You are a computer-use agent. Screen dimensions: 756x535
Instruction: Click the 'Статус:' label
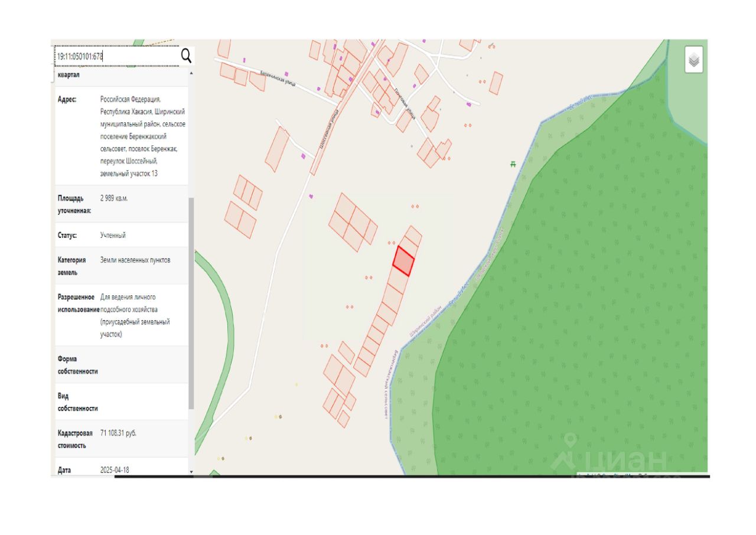67,235
